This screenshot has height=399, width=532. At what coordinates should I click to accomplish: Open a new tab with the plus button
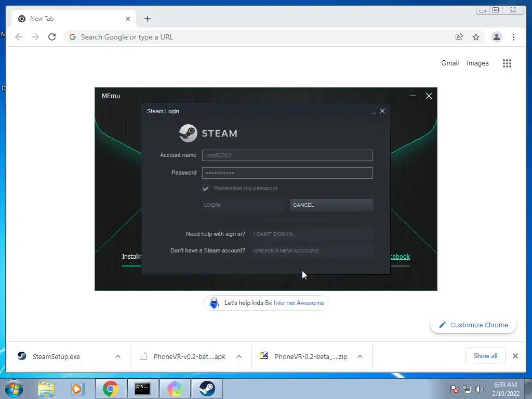(147, 19)
